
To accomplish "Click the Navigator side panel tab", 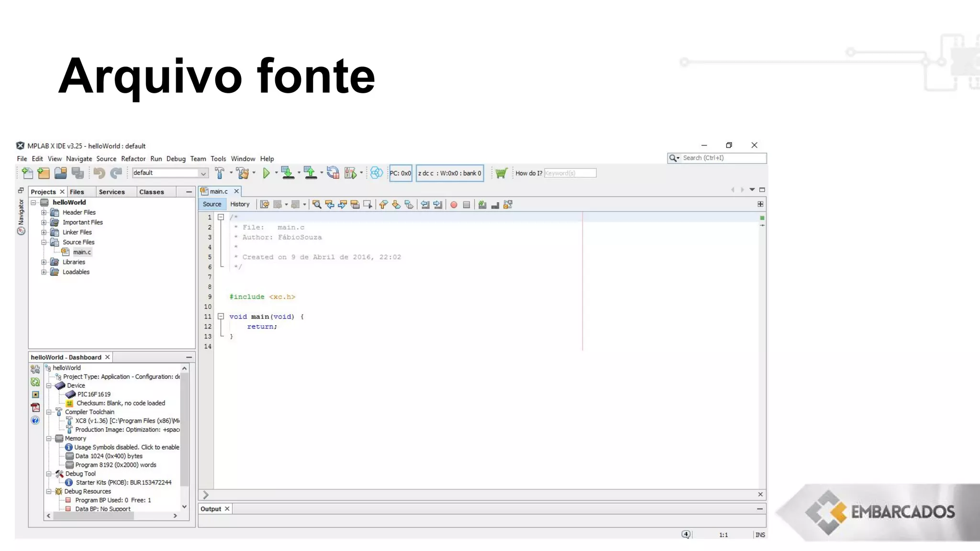I will coord(21,217).
